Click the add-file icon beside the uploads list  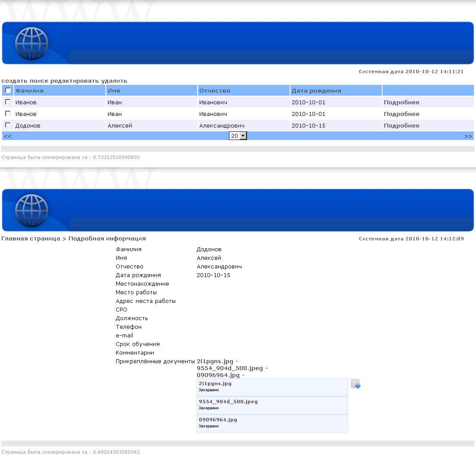point(355,384)
